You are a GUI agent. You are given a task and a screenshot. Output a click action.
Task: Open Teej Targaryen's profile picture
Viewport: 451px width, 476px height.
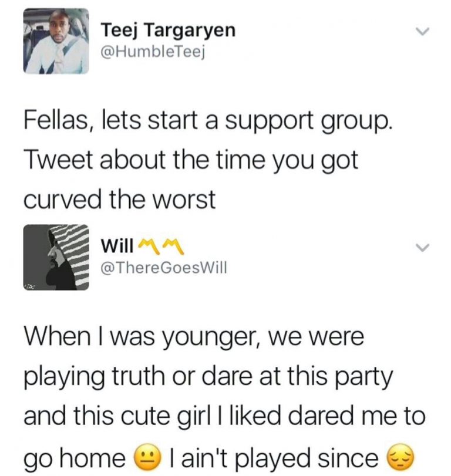pos(56,41)
